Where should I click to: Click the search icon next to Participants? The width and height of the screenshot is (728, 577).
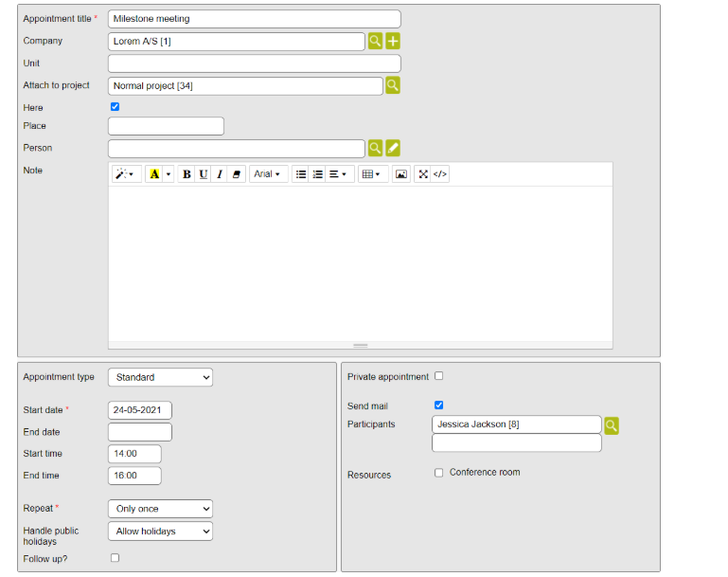coord(612,425)
